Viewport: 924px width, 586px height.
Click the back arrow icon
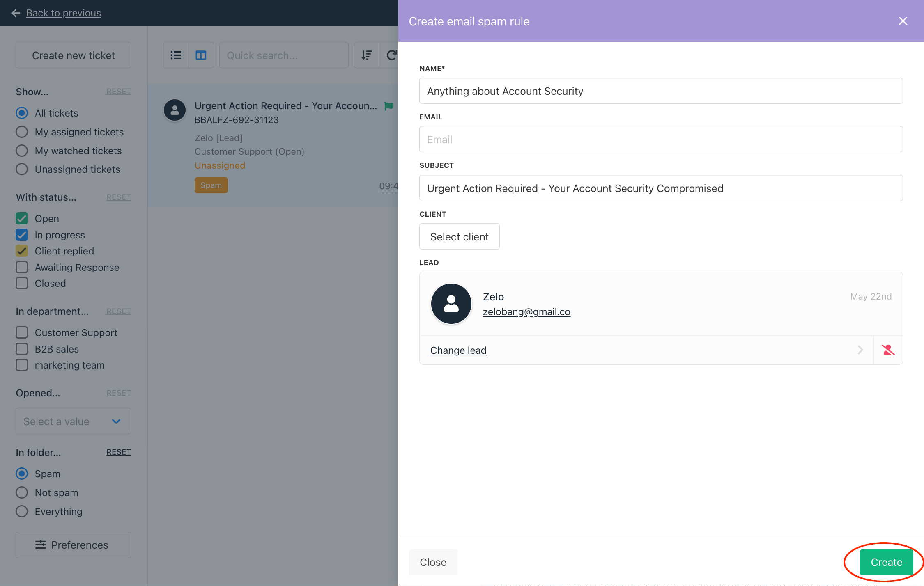[16, 13]
